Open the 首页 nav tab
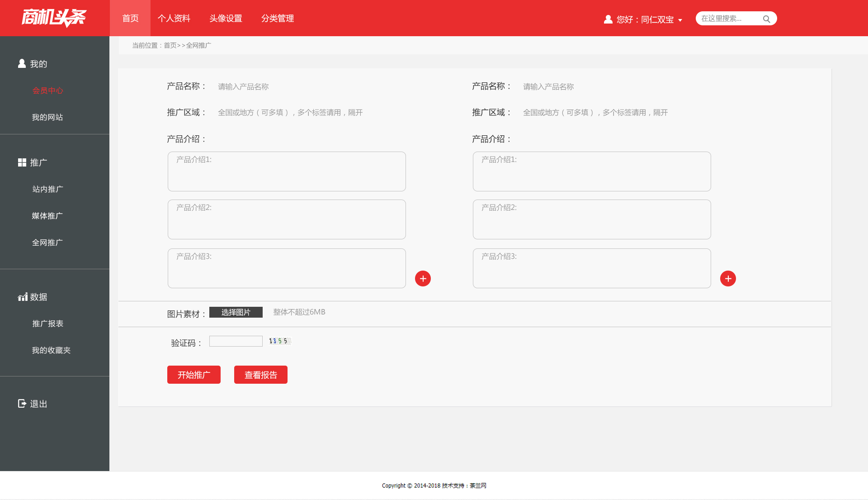 [130, 18]
